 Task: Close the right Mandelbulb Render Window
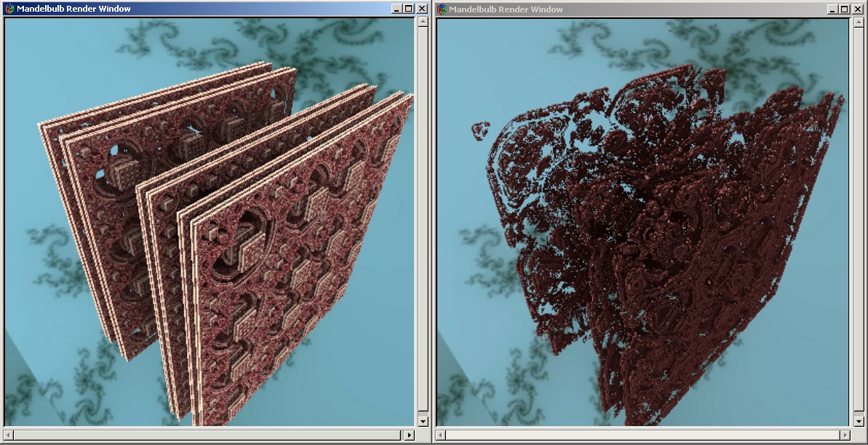click(x=856, y=9)
